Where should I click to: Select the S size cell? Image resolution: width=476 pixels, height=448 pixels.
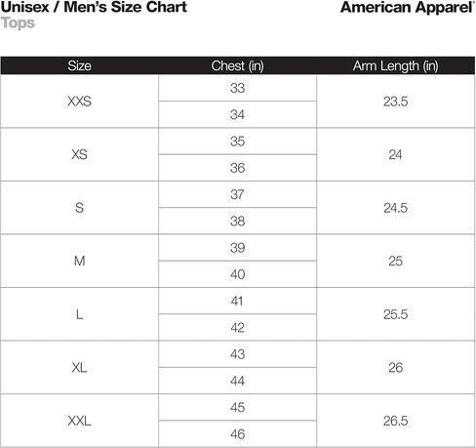pyautogui.click(x=79, y=208)
